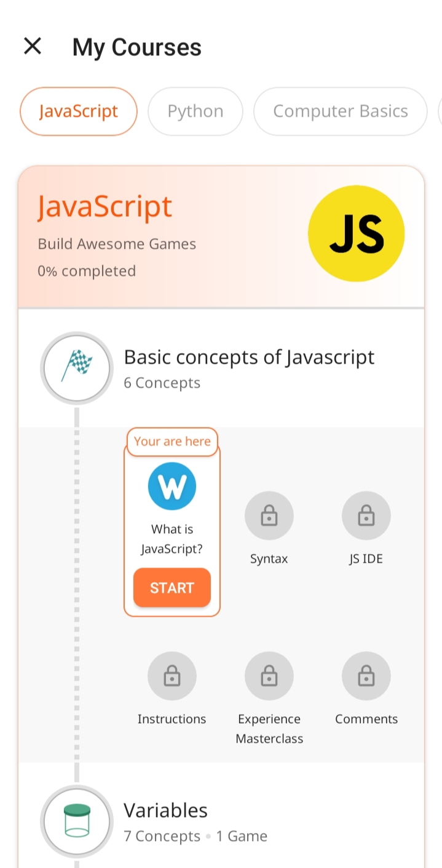Tap the yellow JS logo icon
The width and height of the screenshot is (442, 868).
[356, 234]
